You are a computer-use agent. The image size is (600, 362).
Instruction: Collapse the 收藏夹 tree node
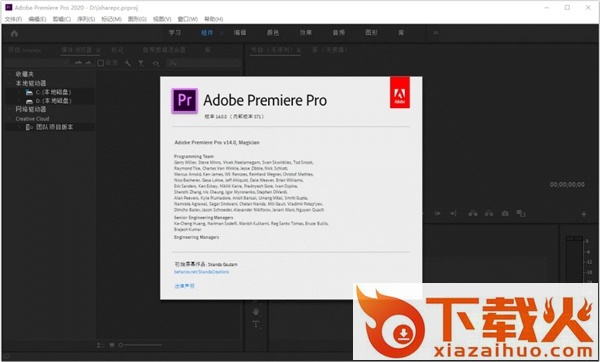(x=10, y=74)
